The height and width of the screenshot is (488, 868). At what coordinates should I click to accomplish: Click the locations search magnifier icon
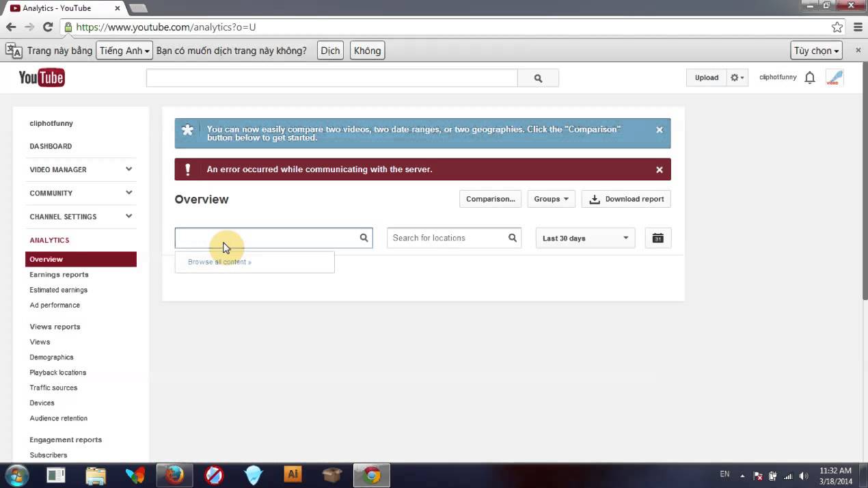click(x=513, y=238)
